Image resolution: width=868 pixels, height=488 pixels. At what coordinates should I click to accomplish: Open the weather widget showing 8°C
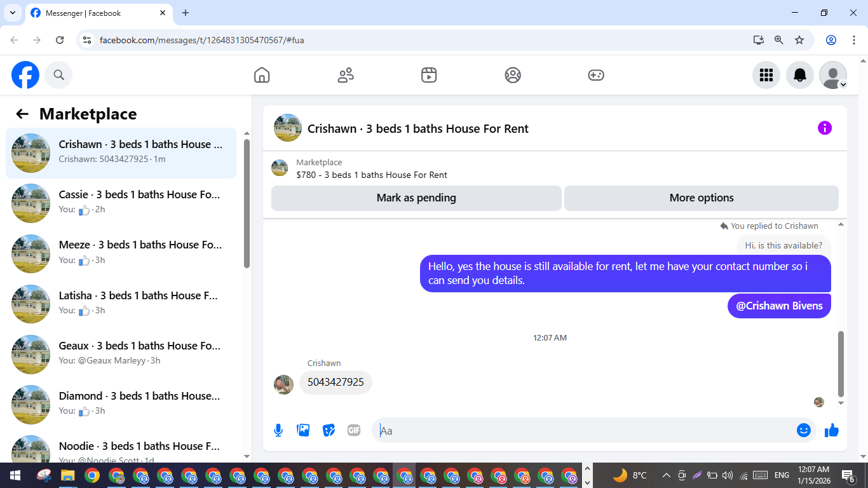coord(630,475)
